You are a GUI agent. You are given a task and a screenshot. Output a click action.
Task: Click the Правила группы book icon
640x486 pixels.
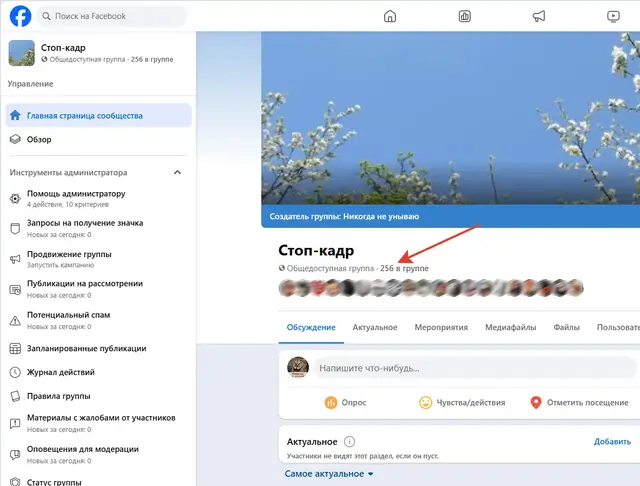click(15, 396)
